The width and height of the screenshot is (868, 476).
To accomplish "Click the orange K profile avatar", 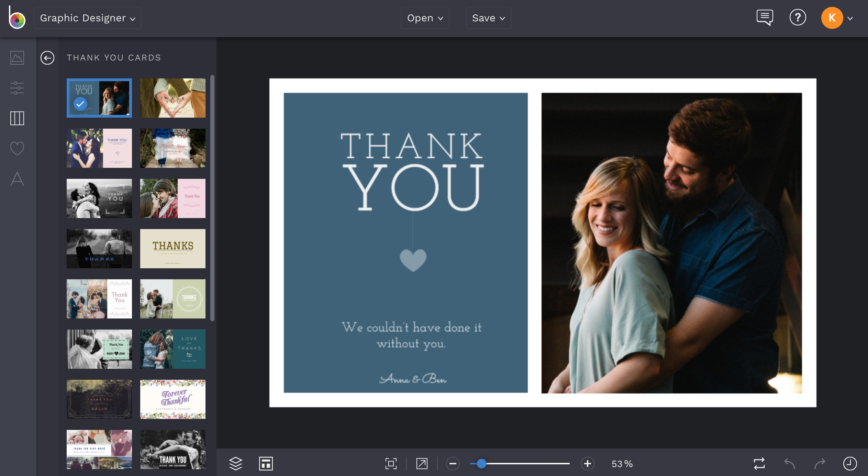I will coord(832,18).
